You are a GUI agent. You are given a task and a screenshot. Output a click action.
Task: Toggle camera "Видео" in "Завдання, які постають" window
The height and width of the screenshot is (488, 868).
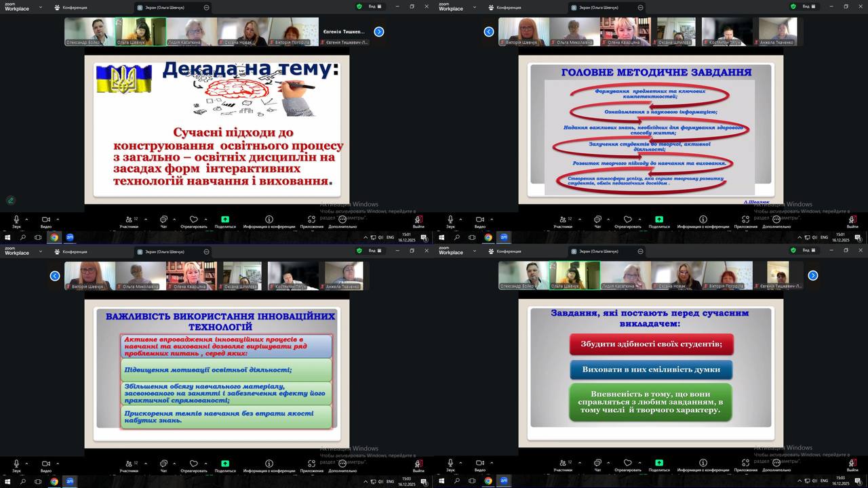tap(480, 464)
